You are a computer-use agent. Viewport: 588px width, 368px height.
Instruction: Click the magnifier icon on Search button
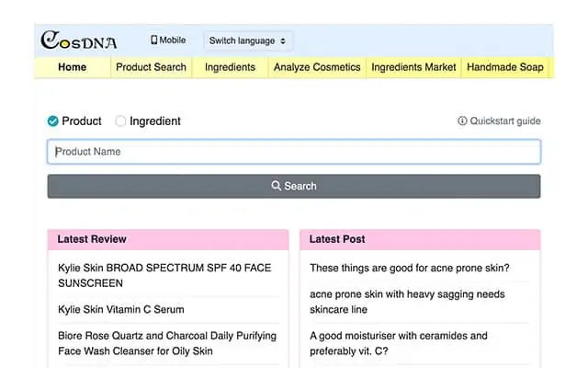tap(276, 186)
